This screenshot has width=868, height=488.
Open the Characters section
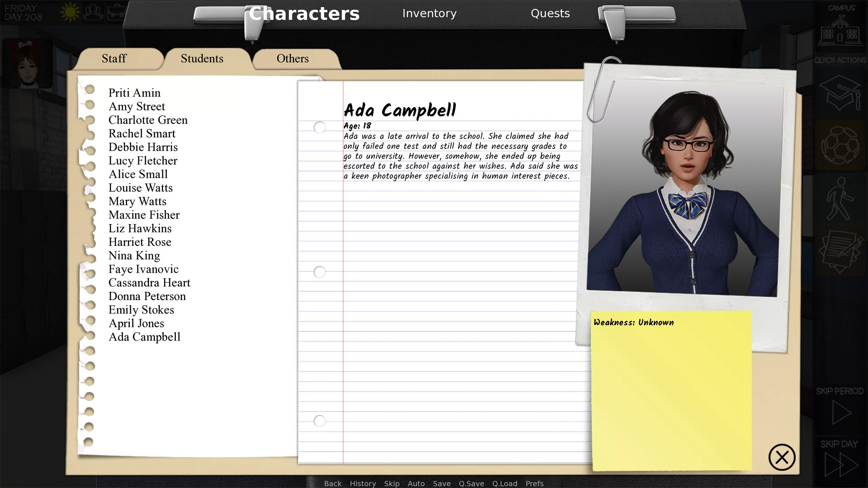click(x=304, y=14)
